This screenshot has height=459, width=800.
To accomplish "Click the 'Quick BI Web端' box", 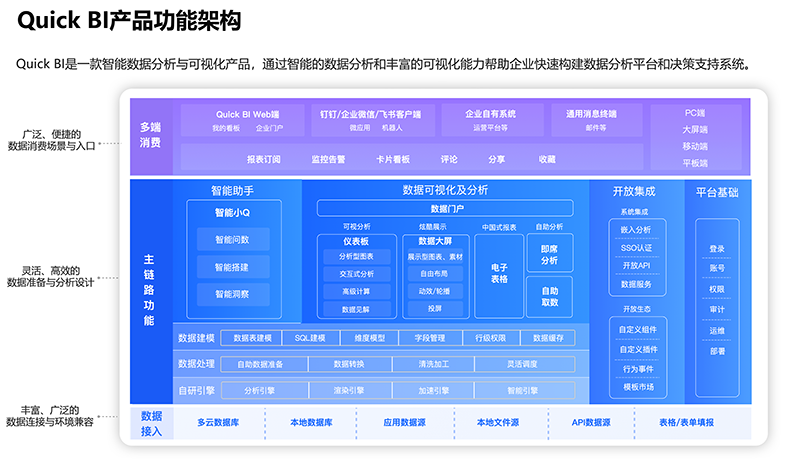I will coord(243,120).
